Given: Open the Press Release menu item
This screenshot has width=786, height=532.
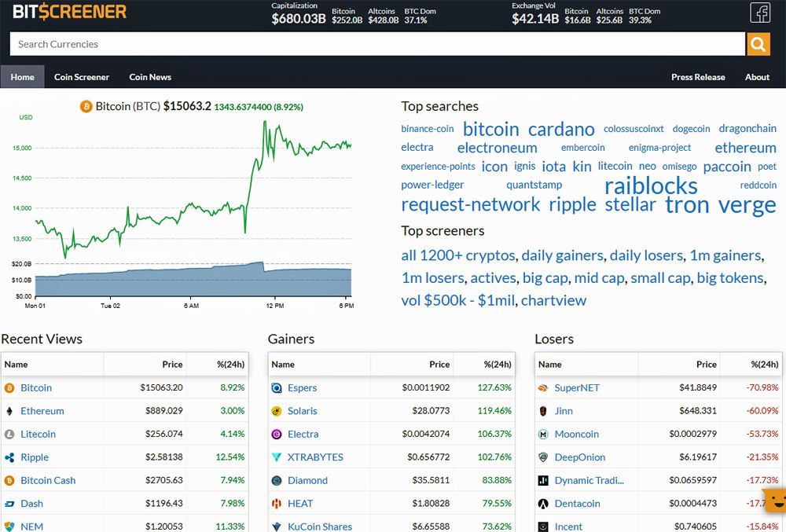Looking at the screenshot, I should tap(698, 77).
